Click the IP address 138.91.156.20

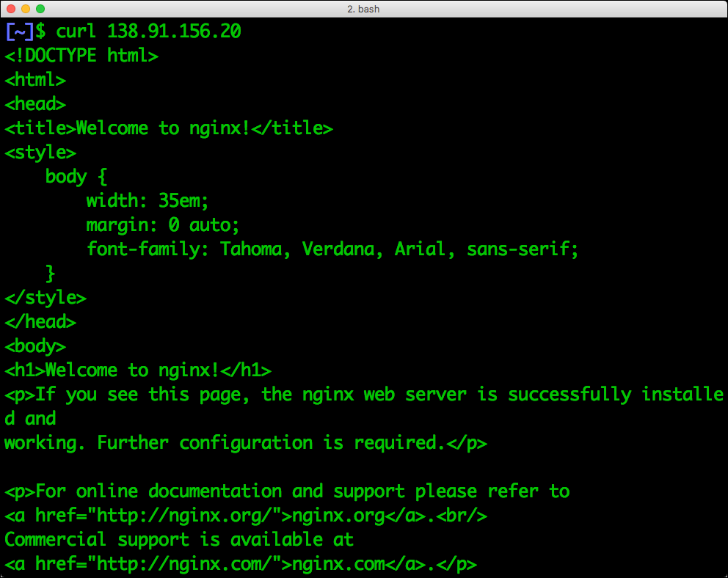point(175,31)
